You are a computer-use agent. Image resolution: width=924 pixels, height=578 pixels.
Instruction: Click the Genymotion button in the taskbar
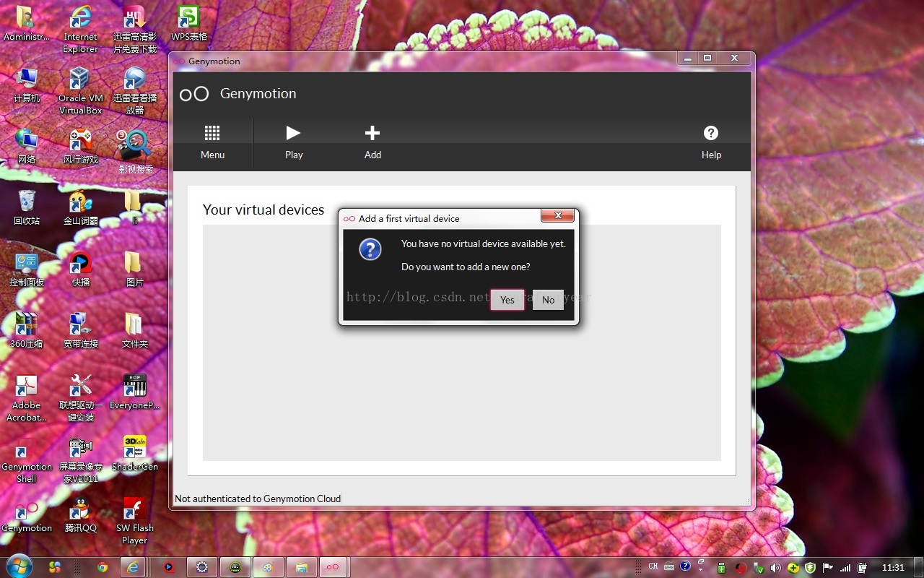coord(333,567)
